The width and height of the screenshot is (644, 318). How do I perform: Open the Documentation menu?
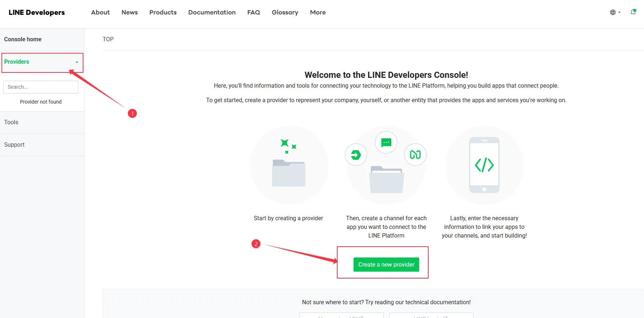212,12
